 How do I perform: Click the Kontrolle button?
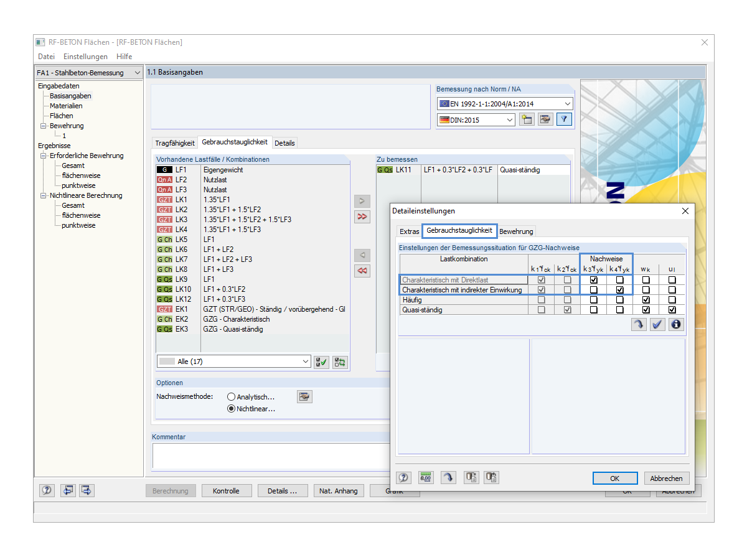226,491
